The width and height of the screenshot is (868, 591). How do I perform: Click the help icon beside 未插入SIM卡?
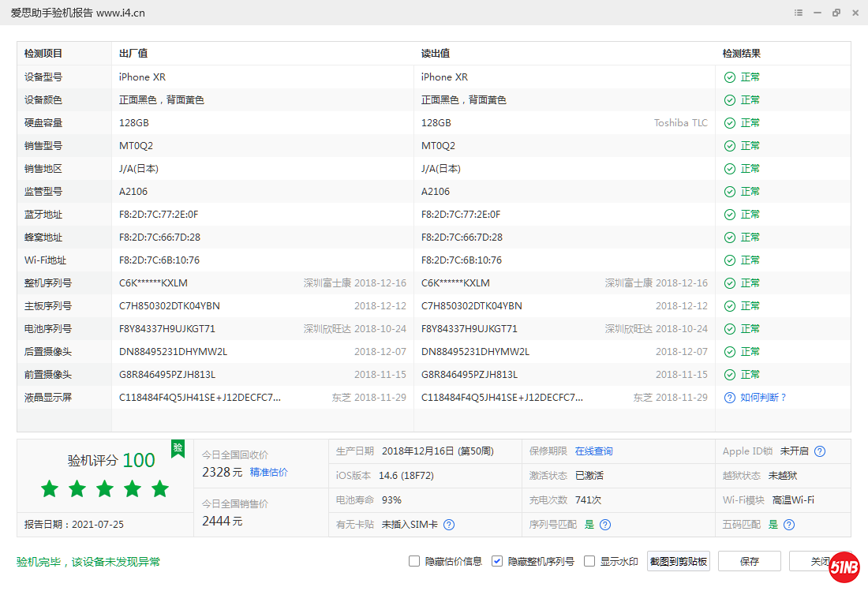pos(449,525)
